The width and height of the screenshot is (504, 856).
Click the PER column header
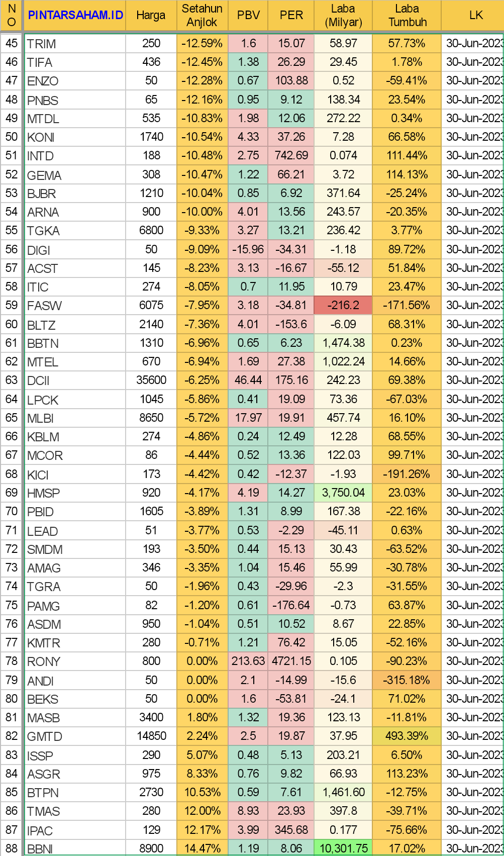[291, 15]
